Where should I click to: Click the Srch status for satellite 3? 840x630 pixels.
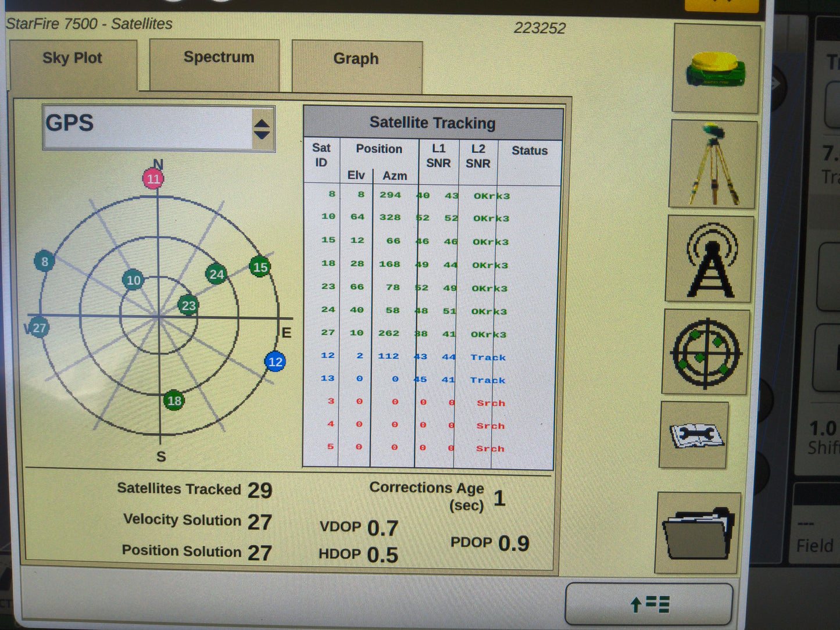point(491,403)
